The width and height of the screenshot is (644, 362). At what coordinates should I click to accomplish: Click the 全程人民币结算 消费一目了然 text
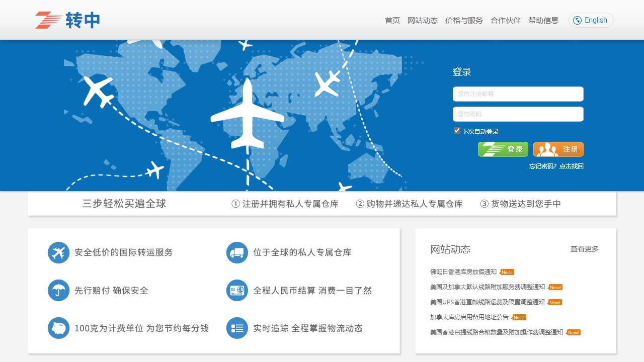coord(312,291)
